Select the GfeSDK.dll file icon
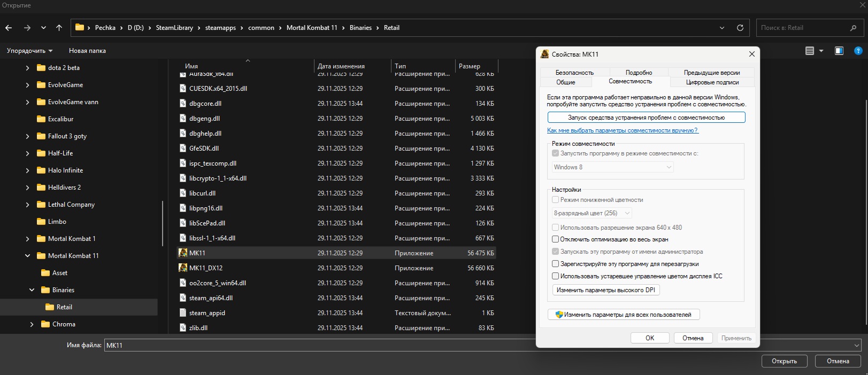The height and width of the screenshot is (375, 868). (x=183, y=148)
